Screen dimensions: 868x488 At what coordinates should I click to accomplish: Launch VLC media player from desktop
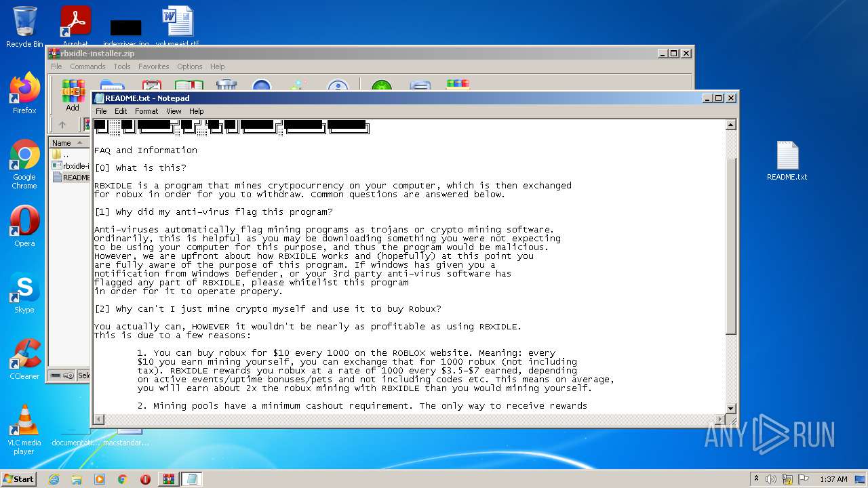[24, 430]
